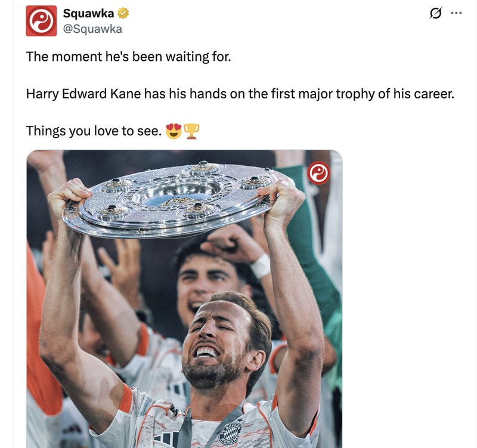
Task: Click the heart-eyes emoji in the tweet
Action: coord(173,129)
